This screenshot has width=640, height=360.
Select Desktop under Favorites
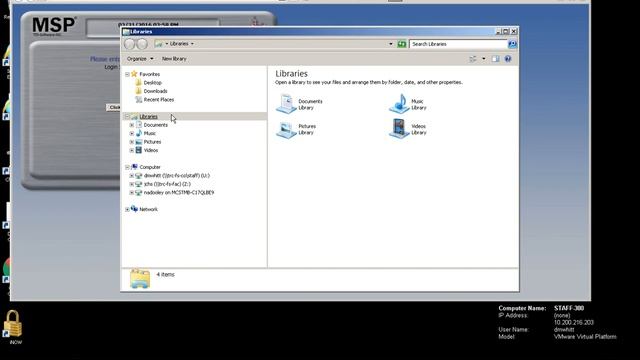point(153,82)
